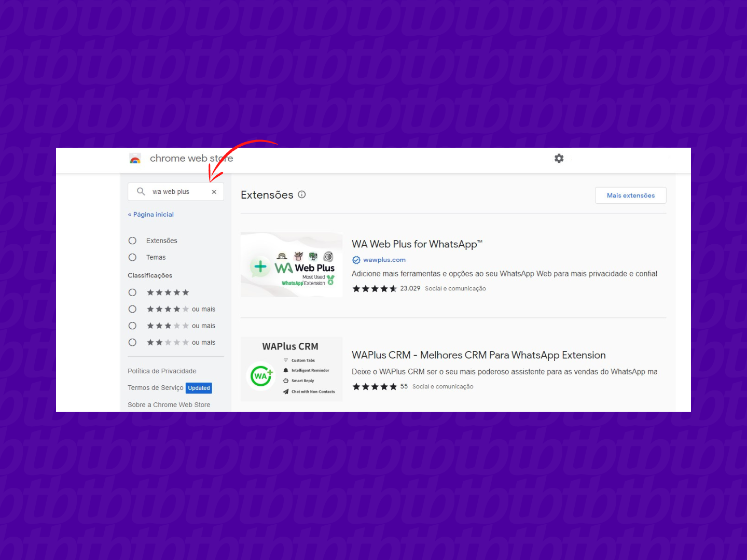Select the Extensões radio filter
This screenshot has width=747, height=560.
(132, 241)
